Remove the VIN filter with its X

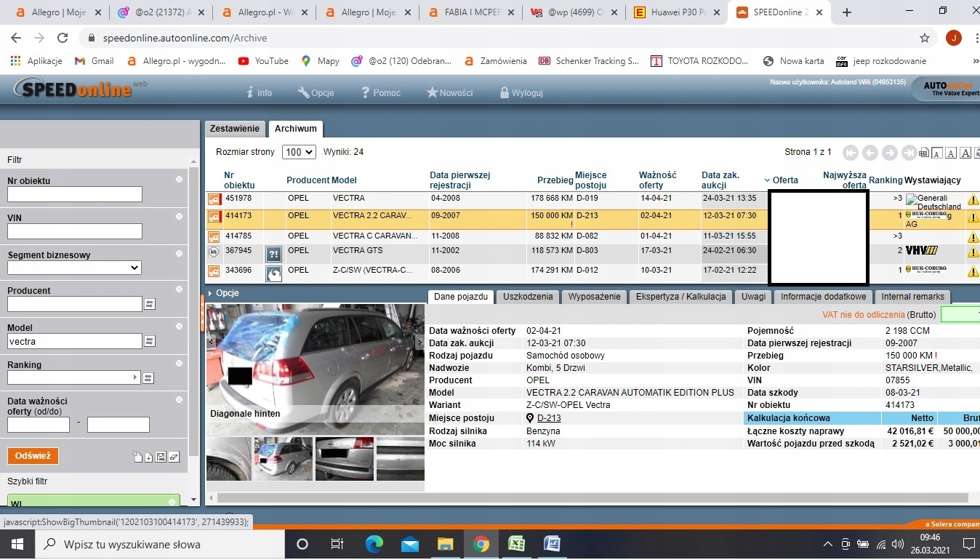point(179,216)
